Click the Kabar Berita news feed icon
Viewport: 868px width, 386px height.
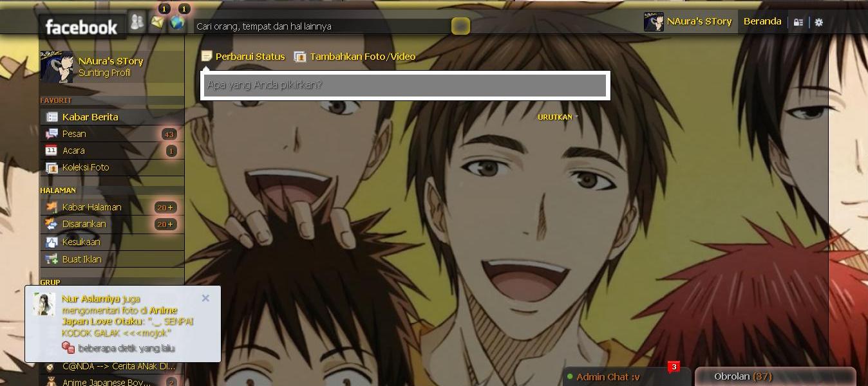coord(52,117)
